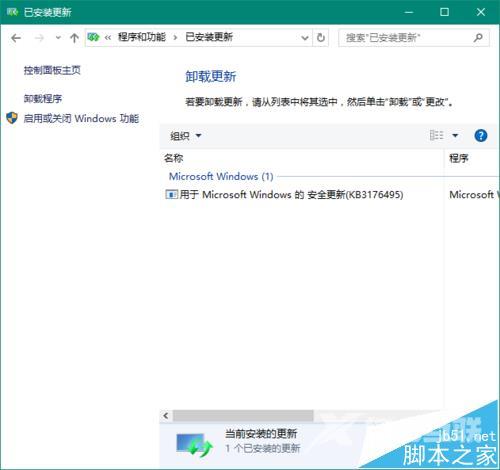Click the horizontal scrollbar left arrow
The width and height of the screenshot is (500, 470).
[x=166, y=416]
